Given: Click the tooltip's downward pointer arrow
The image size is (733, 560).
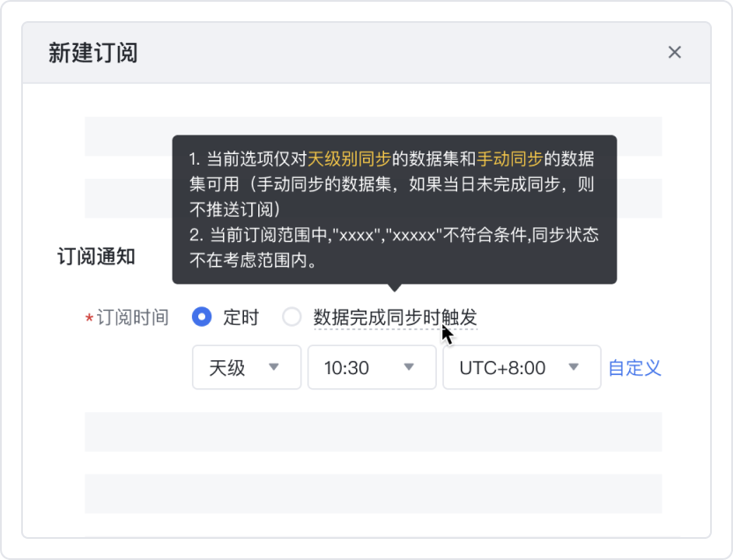Looking at the screenshot, I should tap(395, 287).
